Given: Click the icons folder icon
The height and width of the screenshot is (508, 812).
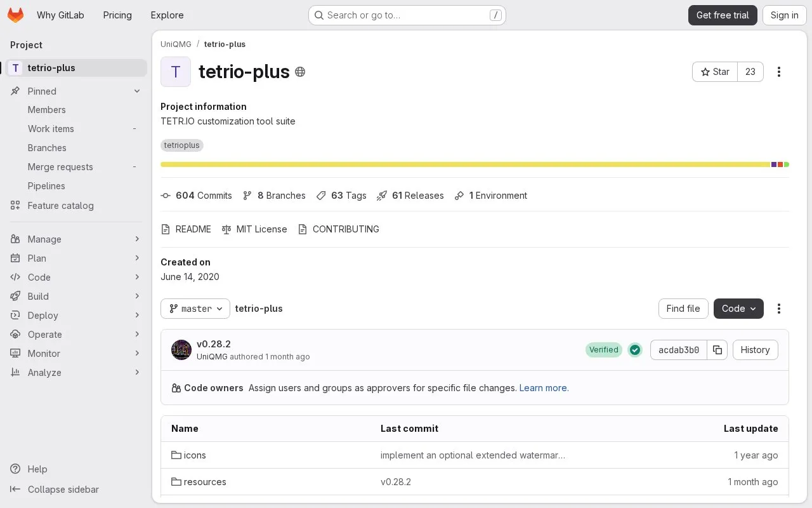Looking at the screenshot, I should (x=176, y=455).
